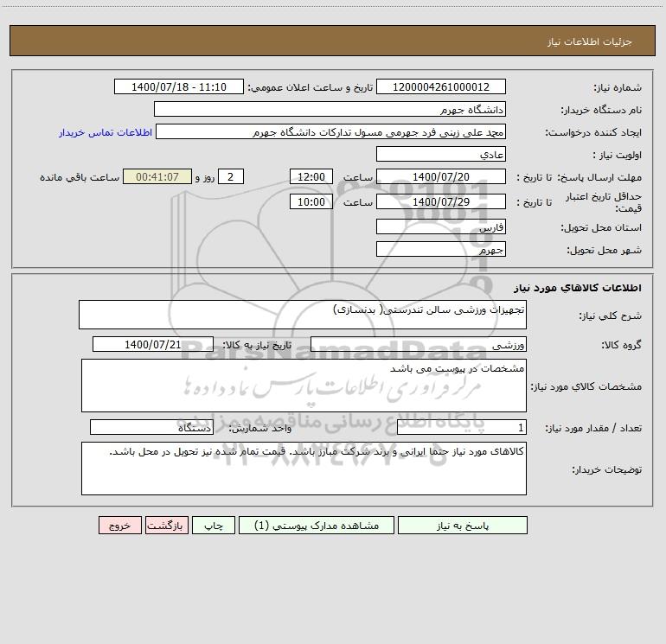Click the 'اطلاعات کالاهای مورد نیاز' section heading
The width and height of the screenshot is (666, 644).
pyautogui.click(x=578, y=288)
